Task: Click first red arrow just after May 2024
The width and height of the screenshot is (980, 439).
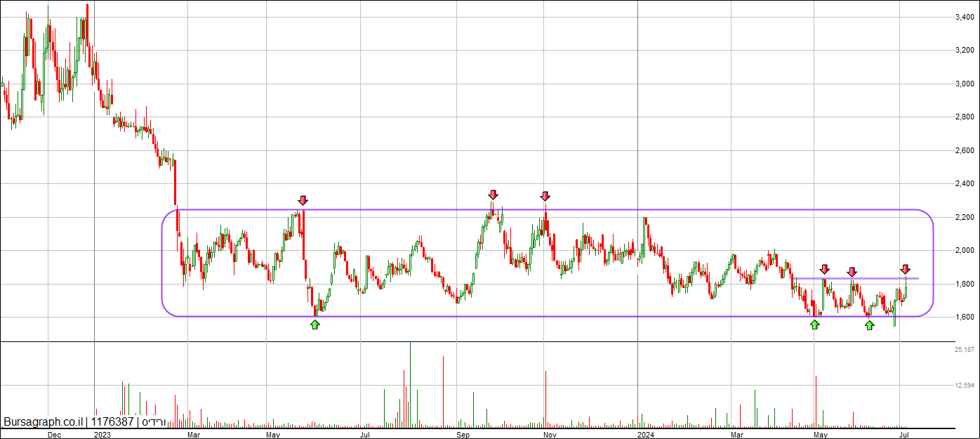Action: [825, 269]
